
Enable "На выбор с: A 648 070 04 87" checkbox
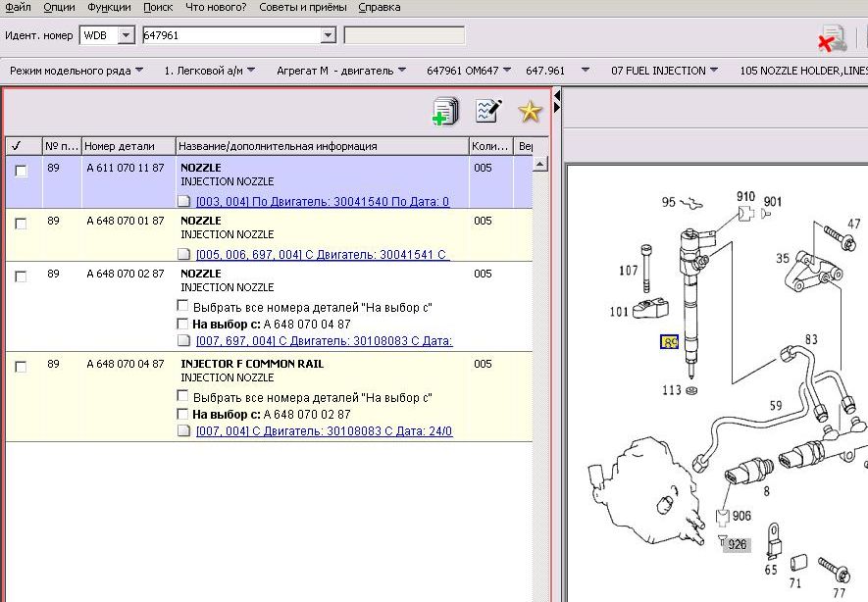[x=182, y=324]
